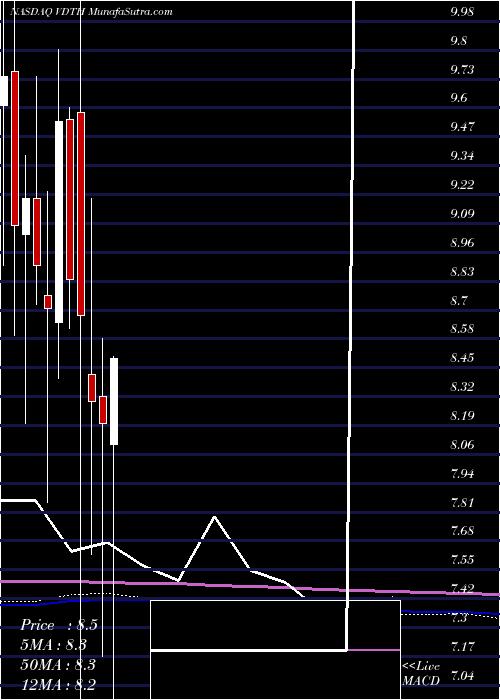Screen dimensions: 500x700
Task: Select the 9.09 price axis label
Action: click(462, 213)
